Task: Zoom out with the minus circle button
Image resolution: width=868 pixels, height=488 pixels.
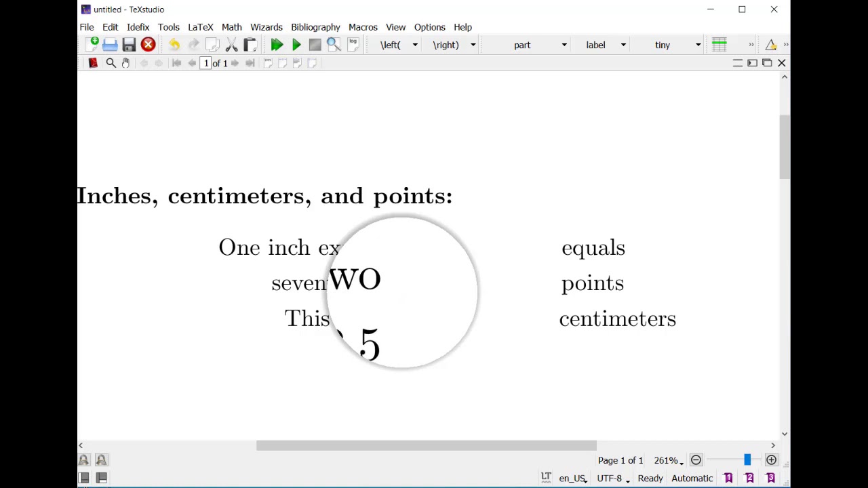Action: pyautogui.click(x=696, y=460)
